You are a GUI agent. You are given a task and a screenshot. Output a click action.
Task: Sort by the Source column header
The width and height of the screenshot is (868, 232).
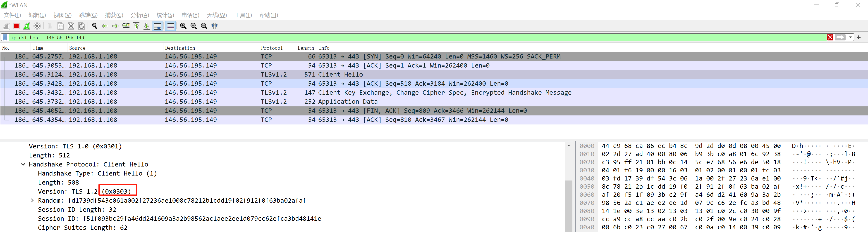pyautogui.click(x=115, y=48)
